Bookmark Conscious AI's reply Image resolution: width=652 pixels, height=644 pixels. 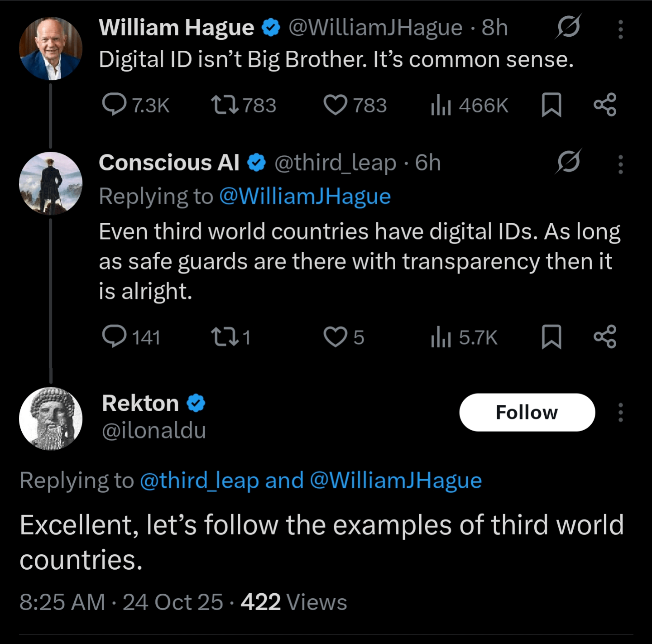[x=551, y=336]
